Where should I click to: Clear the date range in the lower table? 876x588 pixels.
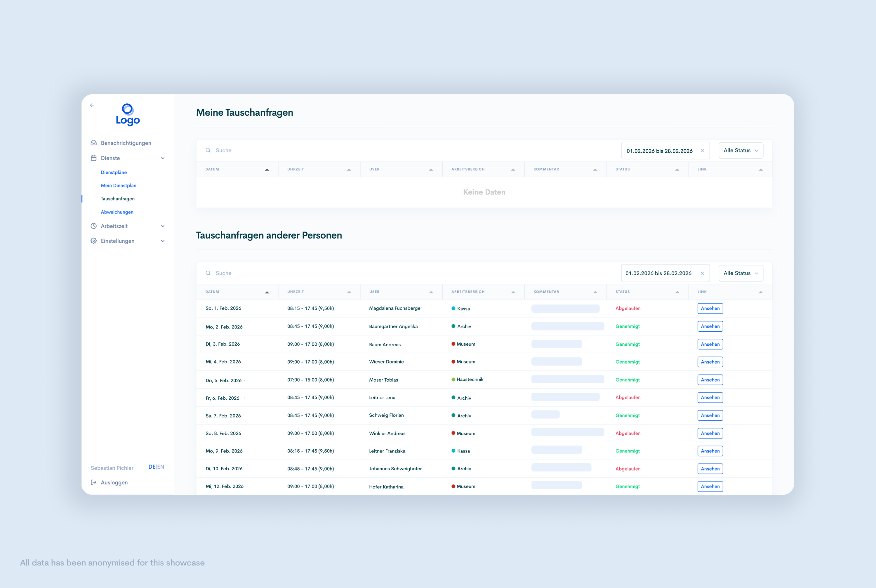[x=702, y=273]
